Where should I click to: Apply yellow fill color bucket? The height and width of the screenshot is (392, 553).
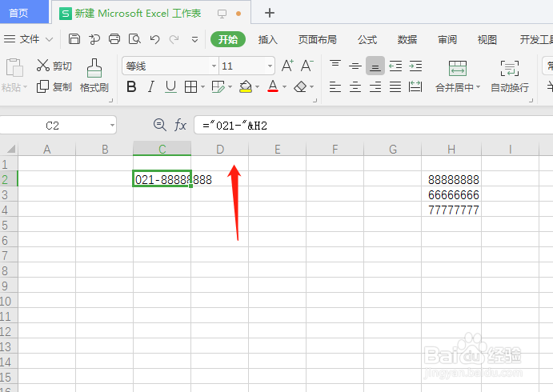(246, 86)
